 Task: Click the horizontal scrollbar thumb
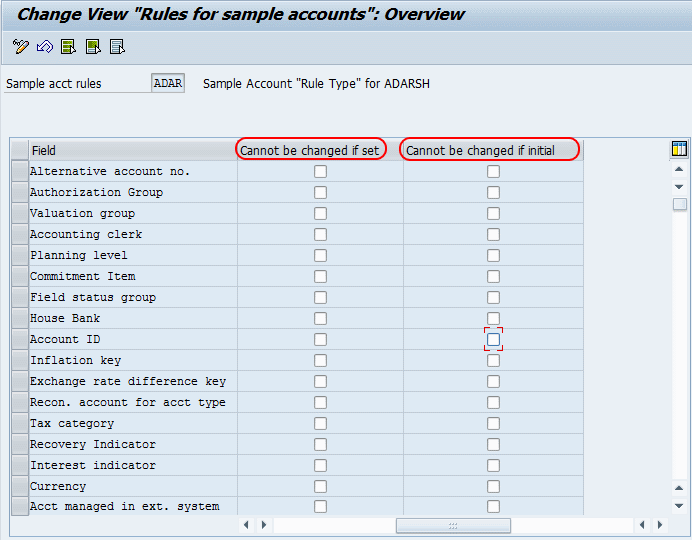coord(453,525)
